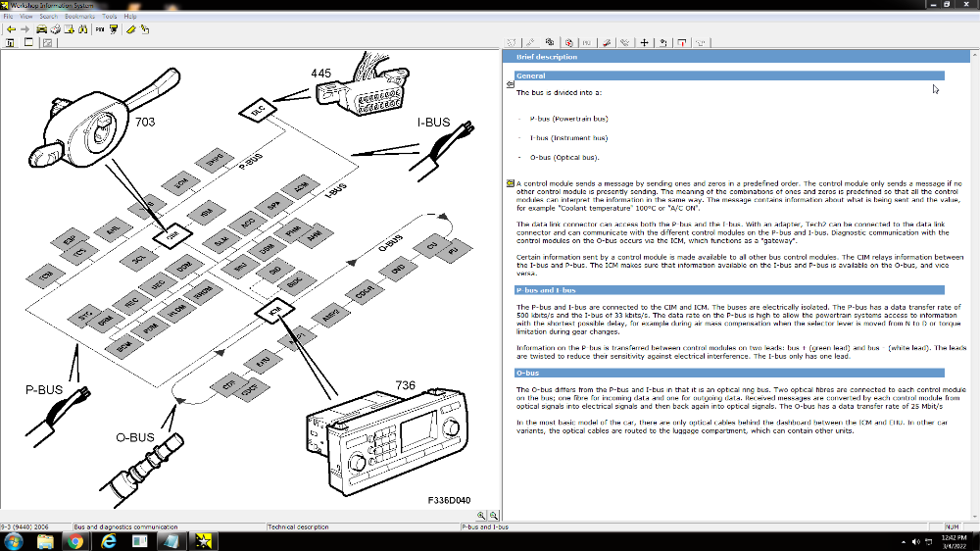Zoom out of the diagram image

(494, 515)
